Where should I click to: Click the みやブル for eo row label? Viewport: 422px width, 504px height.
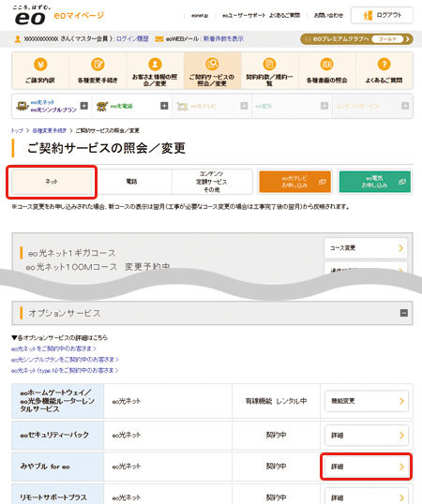58,467
